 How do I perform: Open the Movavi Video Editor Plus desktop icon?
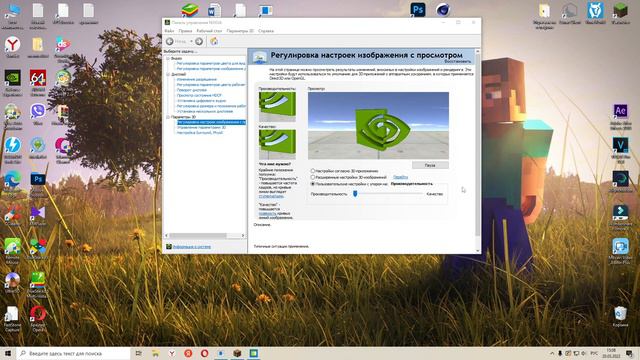click(620, 247)
